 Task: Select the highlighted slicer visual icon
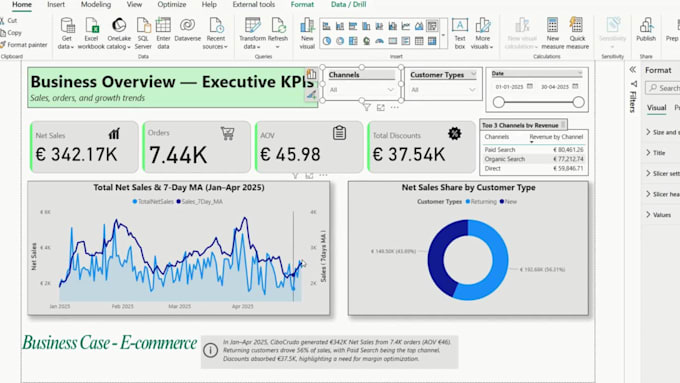click(432, 26)
